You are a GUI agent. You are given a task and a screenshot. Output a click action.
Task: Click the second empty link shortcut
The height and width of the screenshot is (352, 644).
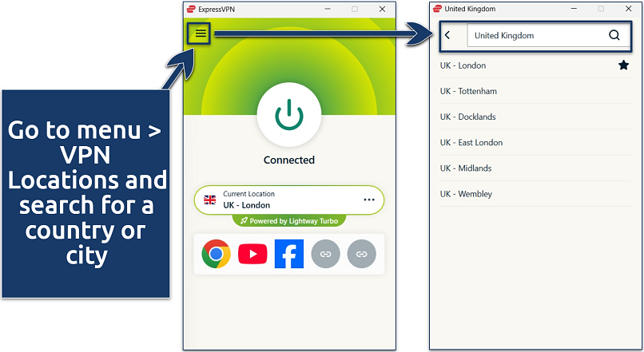[x=361, y=254]
